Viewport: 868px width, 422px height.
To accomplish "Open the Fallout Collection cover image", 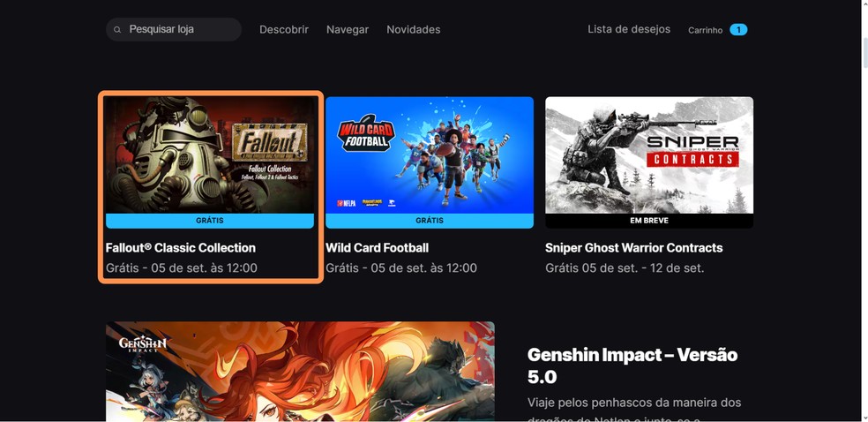I will click(210, 155).
